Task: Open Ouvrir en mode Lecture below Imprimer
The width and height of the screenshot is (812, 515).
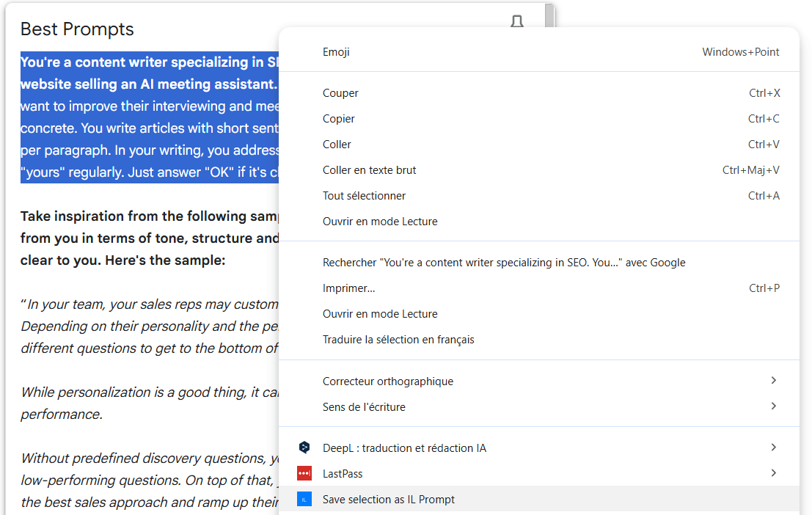Action: click(x=538, y=314)
